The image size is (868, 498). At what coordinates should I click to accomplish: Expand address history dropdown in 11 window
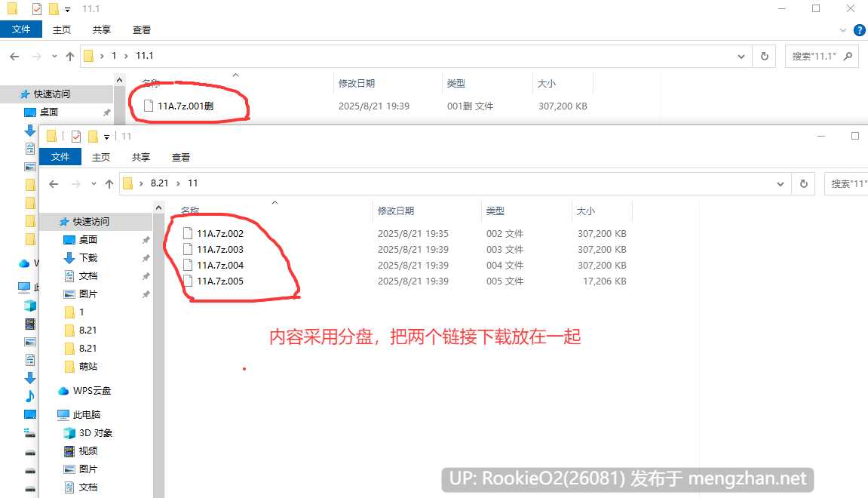click(x=780, y=184)
